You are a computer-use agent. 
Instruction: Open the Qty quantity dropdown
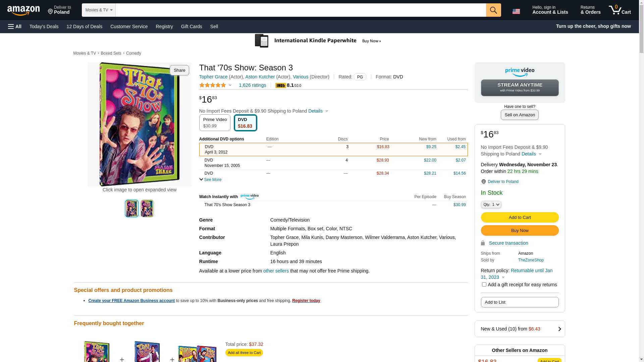pos(491,204)
